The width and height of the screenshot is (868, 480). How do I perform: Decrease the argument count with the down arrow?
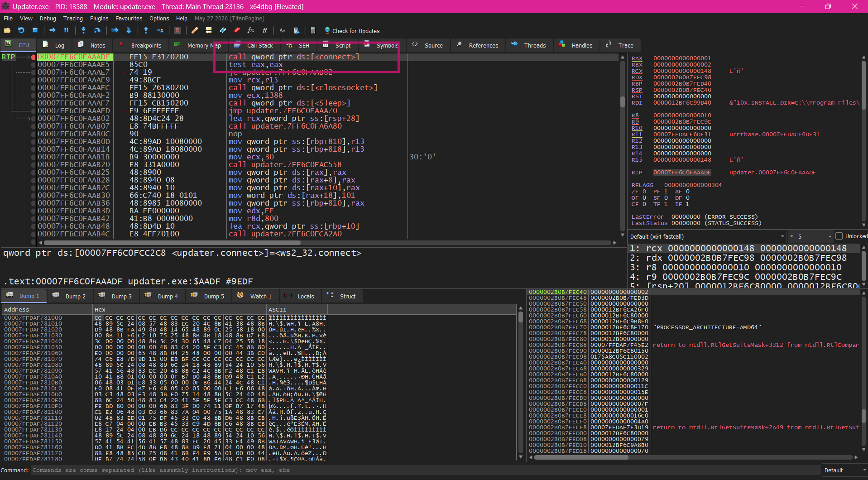[x=791, y=236]
